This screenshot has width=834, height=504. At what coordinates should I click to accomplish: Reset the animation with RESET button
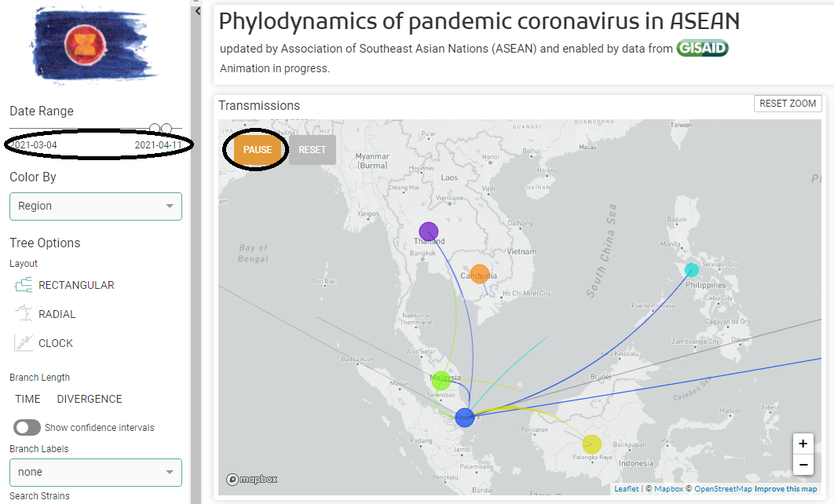(313, 150)
